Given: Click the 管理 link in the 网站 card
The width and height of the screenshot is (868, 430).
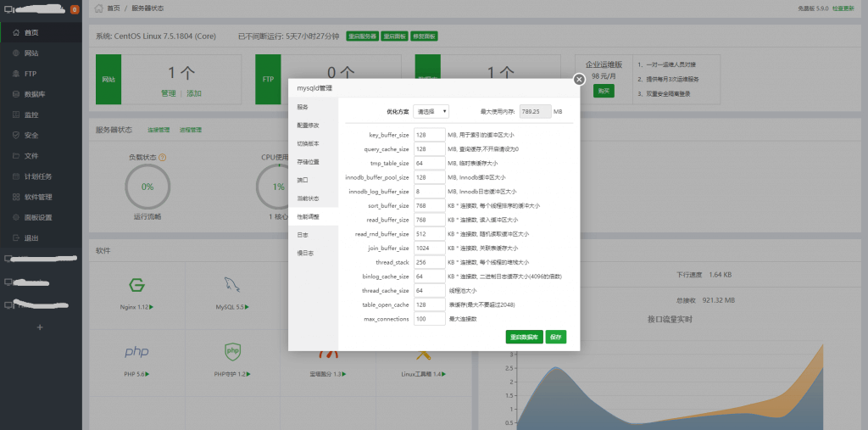Looking at the screenshot, I should 169,93.
